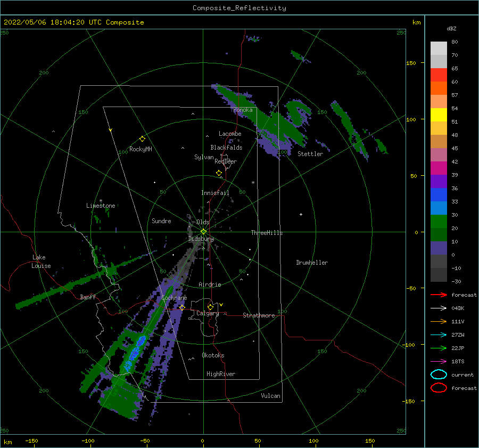
Task: Click the HighRiver town label
Action: (x=221, y=374)
